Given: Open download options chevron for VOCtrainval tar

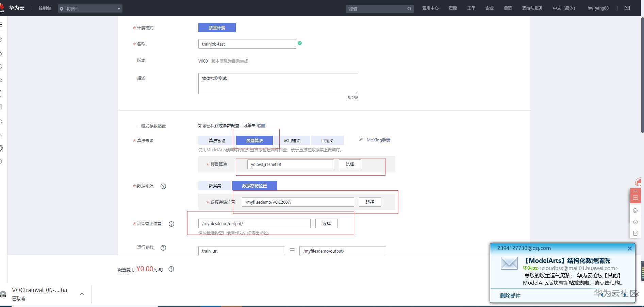Looking at the screenshot, I should (82, 294).
